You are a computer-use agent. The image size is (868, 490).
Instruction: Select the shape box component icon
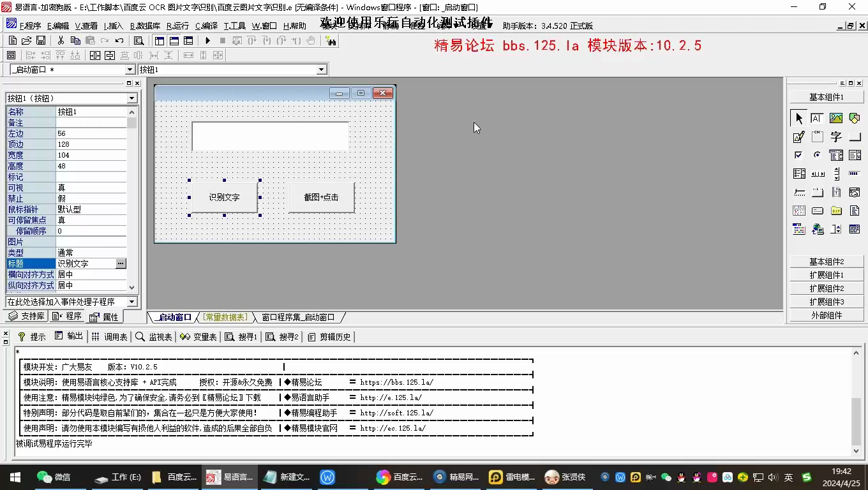(x=855, y=118)
